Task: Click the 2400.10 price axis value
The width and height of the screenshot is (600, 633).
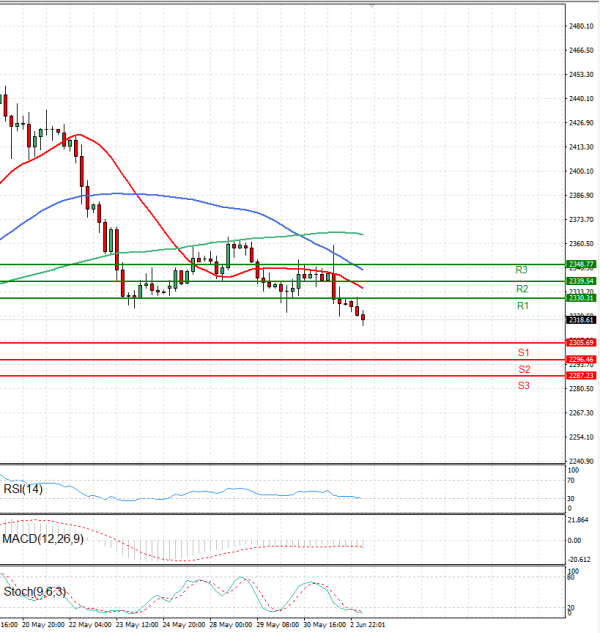Action: [581, 171]
